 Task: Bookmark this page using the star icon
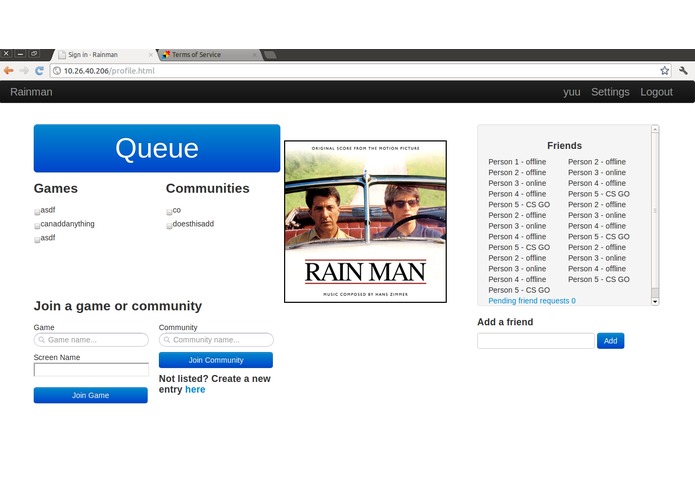click(664, 70)
